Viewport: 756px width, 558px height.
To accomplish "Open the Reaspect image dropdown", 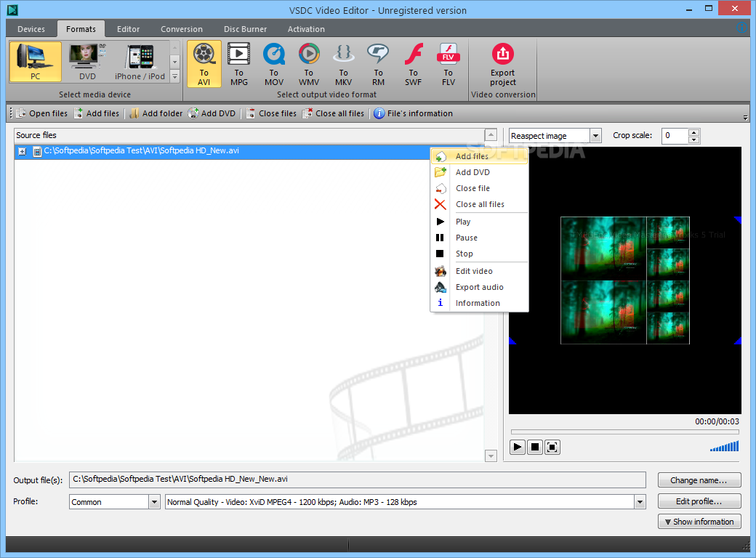I will (x=595, y=136).
